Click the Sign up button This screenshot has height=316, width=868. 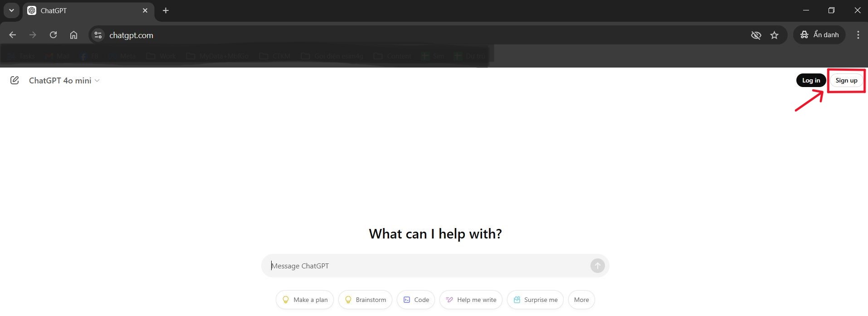(x=846, y=80)
